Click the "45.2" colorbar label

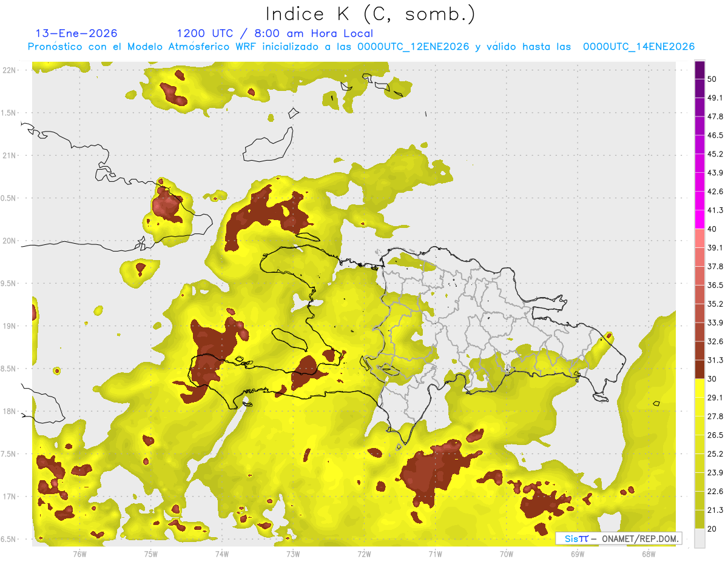coord(715,154)
